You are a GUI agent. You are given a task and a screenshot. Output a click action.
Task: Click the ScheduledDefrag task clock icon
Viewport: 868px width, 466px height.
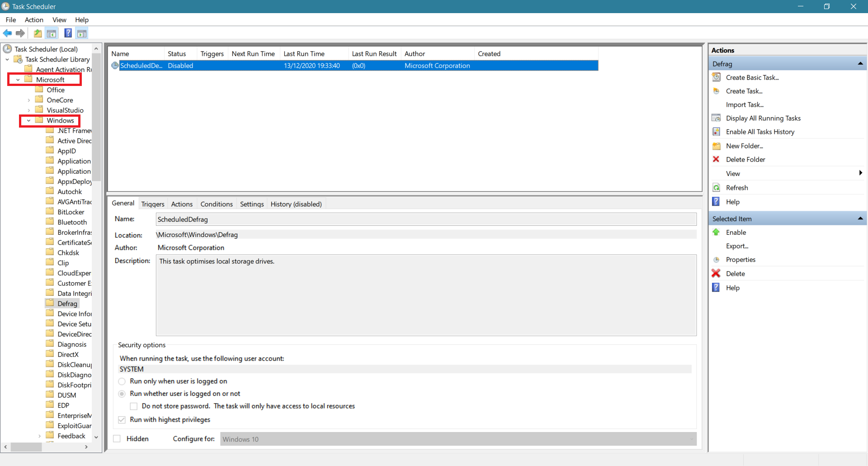pos(115,66)
